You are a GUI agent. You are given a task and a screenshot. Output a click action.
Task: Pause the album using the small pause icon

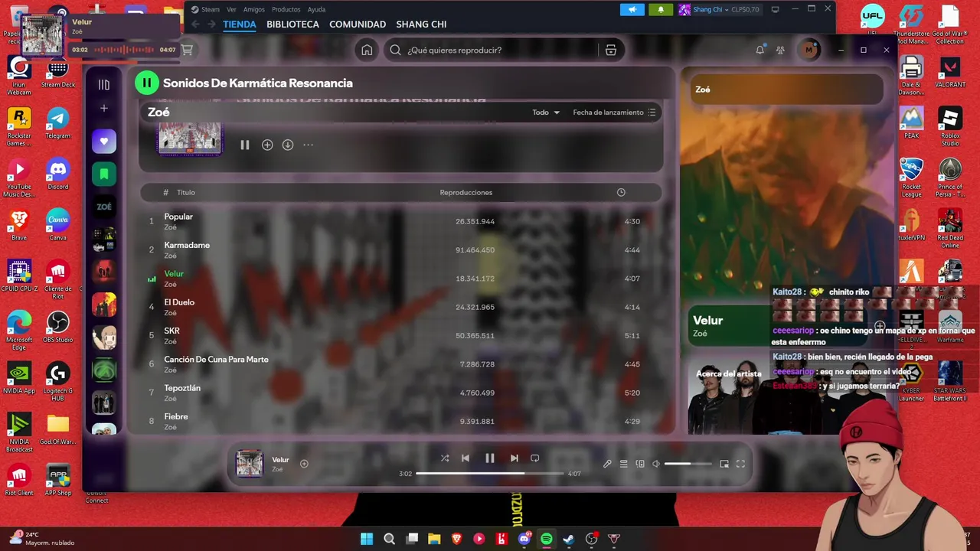(x=245, y=145)
